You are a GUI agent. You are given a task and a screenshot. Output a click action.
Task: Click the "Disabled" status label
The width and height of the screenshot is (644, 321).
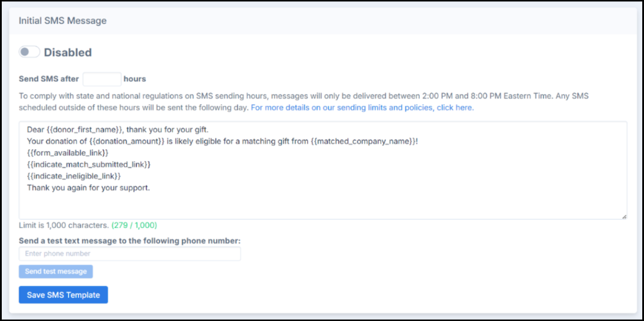click(x=68, y=52)
